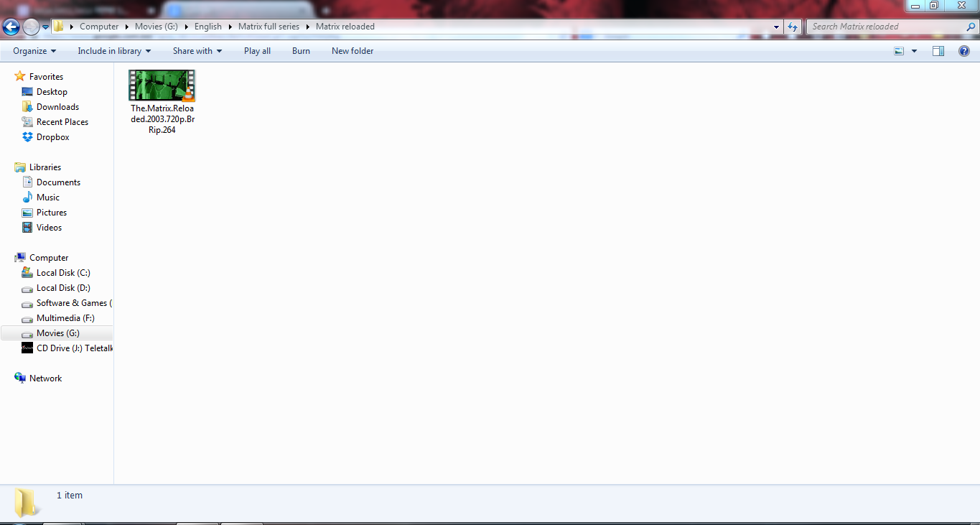The image size is (980, 525).
Task: Select The.Matrix.Reloaded video thumbnail
Action: (x=162, y=85)
